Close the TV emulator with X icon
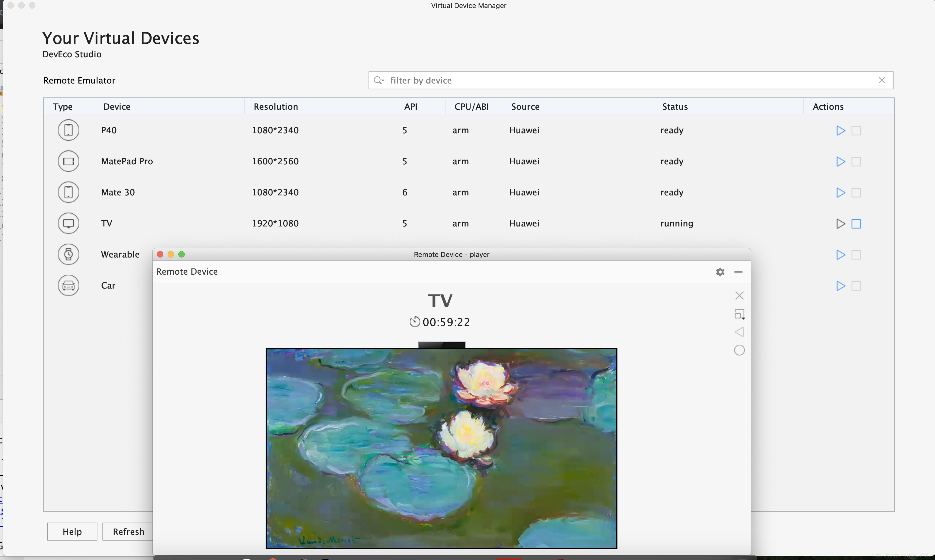Viewport: 935px width, 560px height. [739, 296]
